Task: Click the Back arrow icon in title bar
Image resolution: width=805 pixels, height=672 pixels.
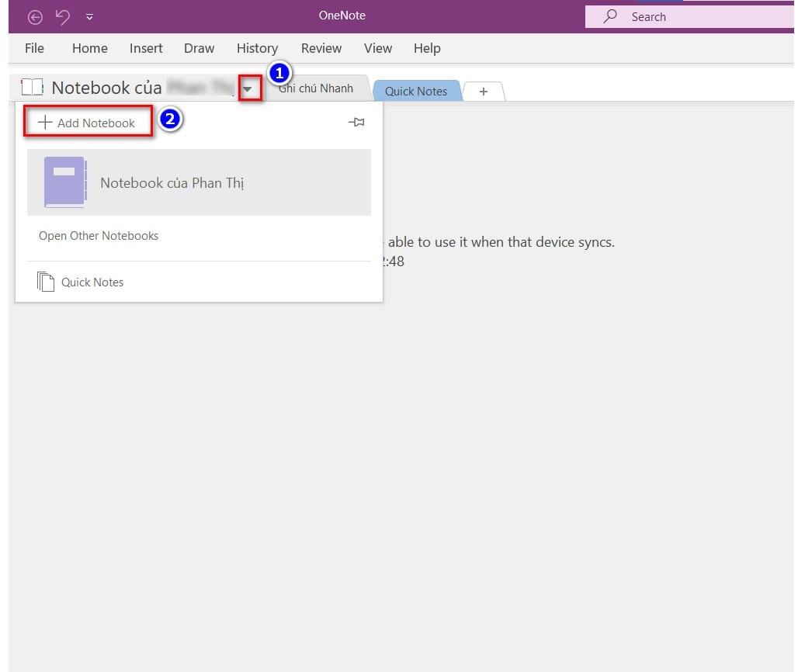Action: pos(35,17)
